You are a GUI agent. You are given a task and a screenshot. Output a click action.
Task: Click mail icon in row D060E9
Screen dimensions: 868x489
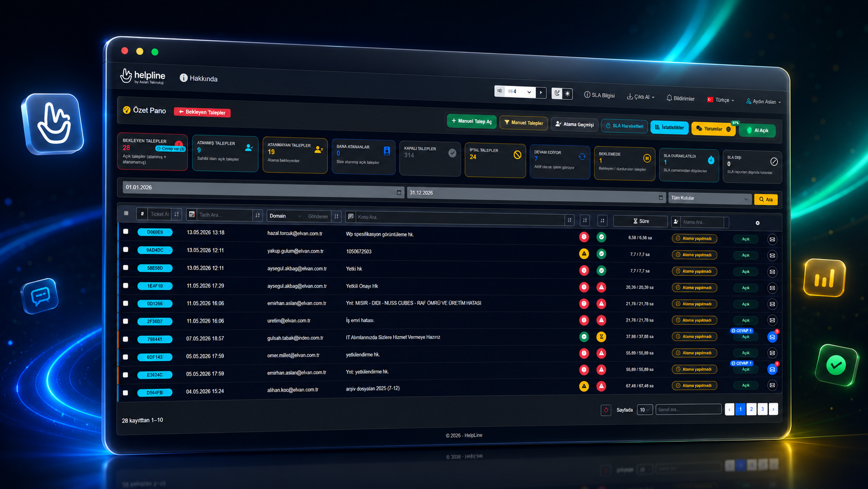point(772,239)
